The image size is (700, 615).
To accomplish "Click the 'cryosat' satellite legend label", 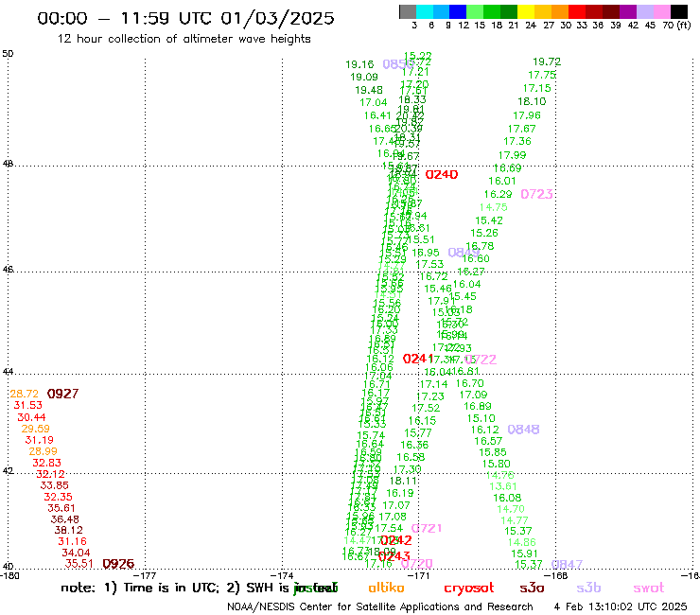I will [469, 588].
